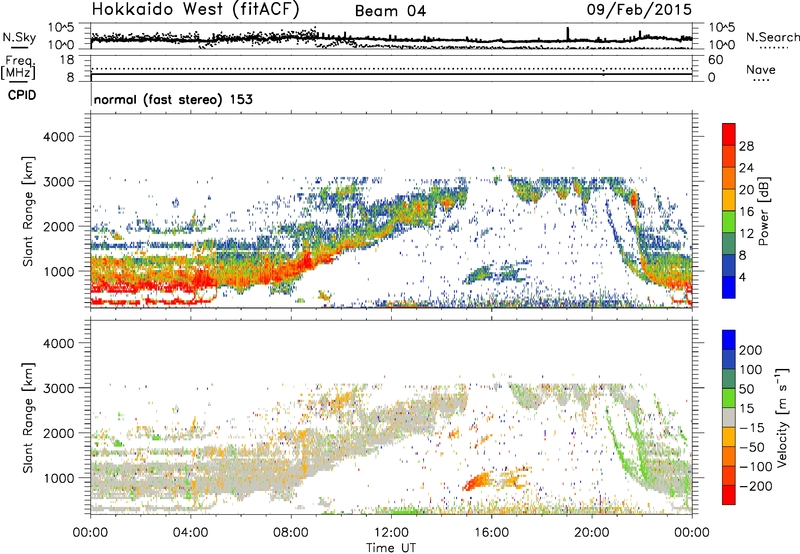
Task: Select the "Velocity [m s-1]" color bar title
Action: [781, 417]
